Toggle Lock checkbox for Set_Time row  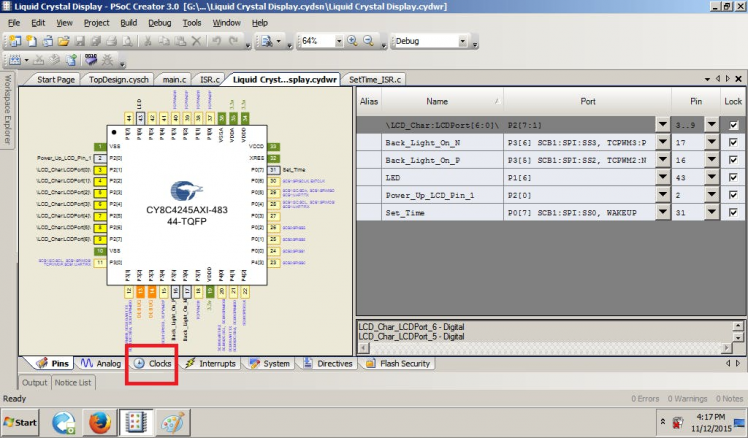tap(734, 213)
